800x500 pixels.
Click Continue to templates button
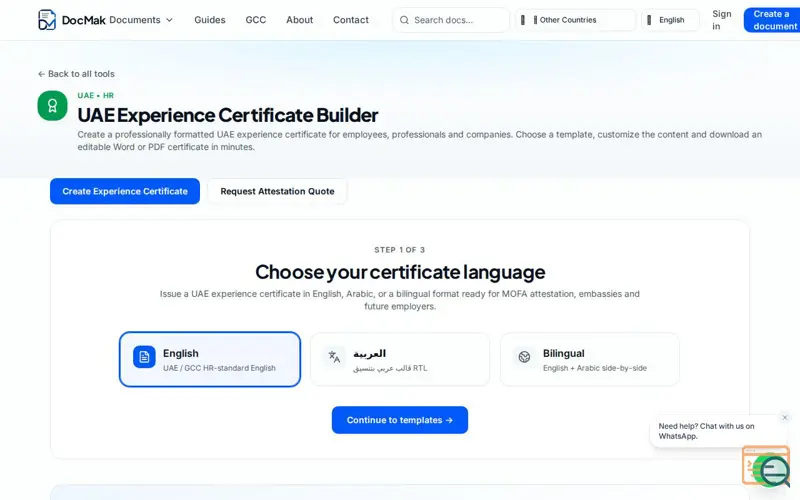coord(400,420)
